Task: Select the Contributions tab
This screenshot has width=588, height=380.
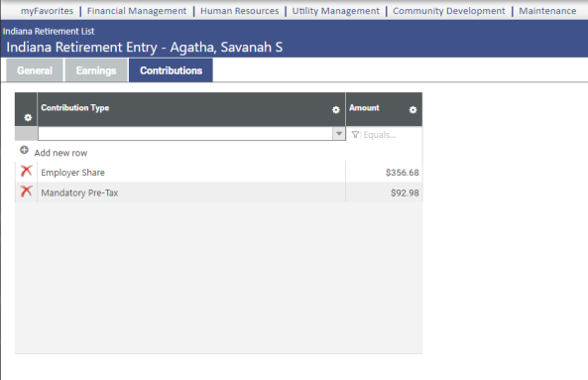Action: (x=171, y=70)
